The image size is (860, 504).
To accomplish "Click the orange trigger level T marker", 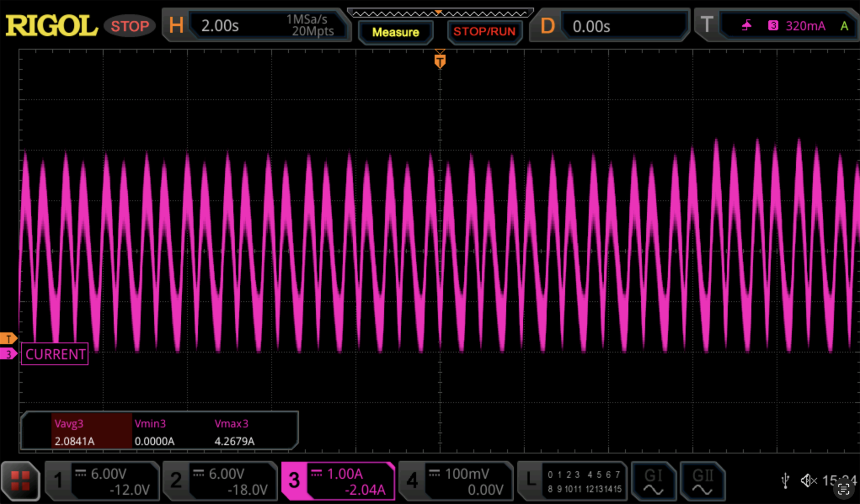I will tap(8, 338).
